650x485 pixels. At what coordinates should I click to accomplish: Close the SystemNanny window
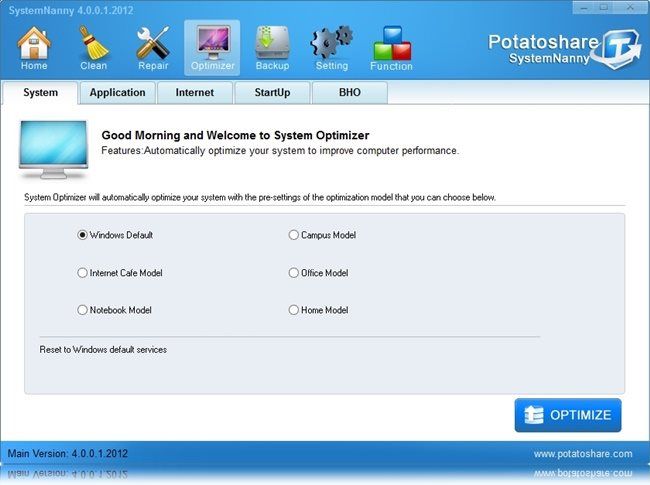click(x=630, y=7)
